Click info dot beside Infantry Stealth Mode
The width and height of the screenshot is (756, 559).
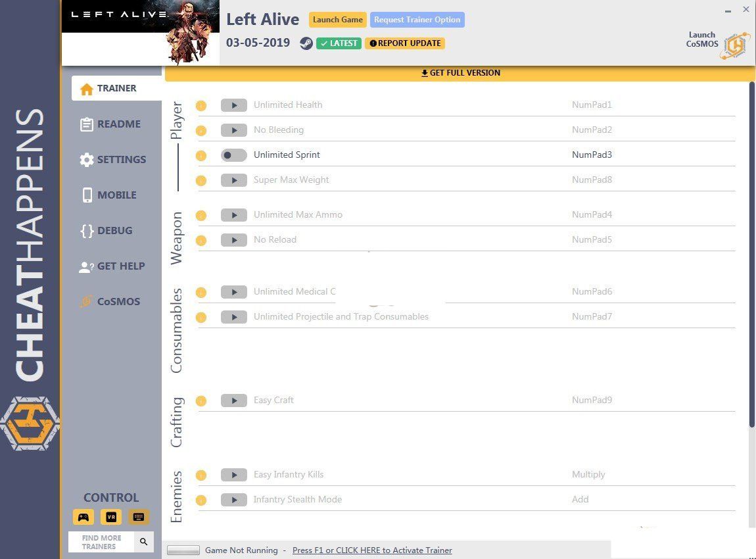click(x=201, y=500)
